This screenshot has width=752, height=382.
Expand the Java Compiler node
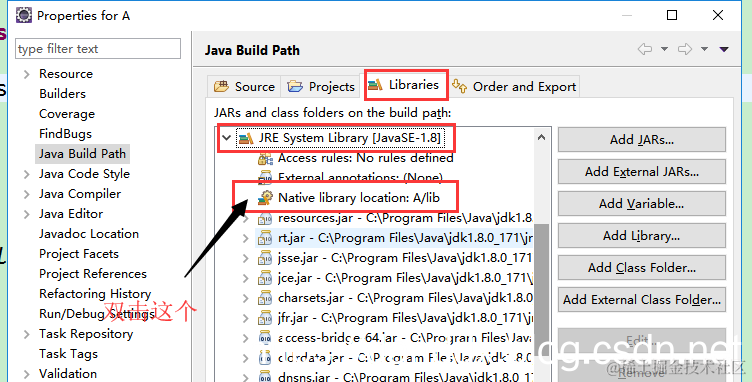[x=27, y=195]
